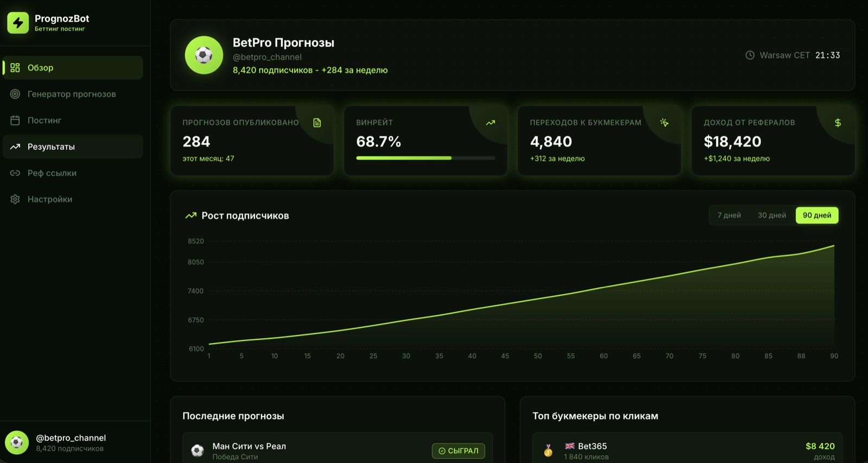Switch chart range to 7 дней
Viewport: 868px width, 463px height.
(x=729, y=215)
